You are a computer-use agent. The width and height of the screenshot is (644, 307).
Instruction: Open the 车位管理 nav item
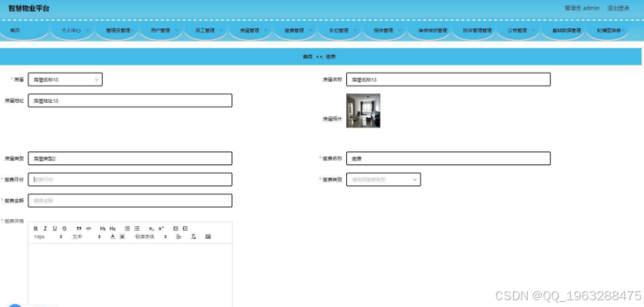click(x=339, y=30)
